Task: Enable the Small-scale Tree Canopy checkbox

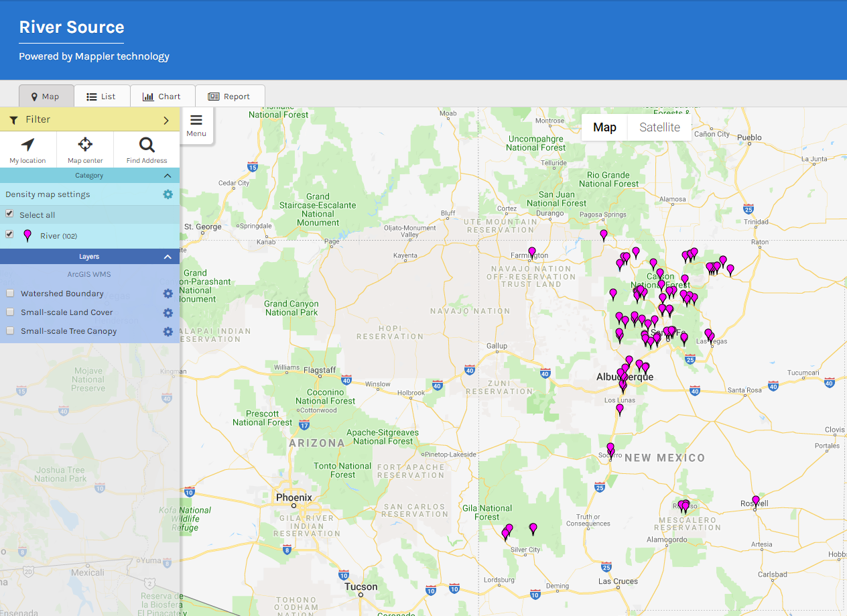Action: pyautogui.click(x=10, y=331)
